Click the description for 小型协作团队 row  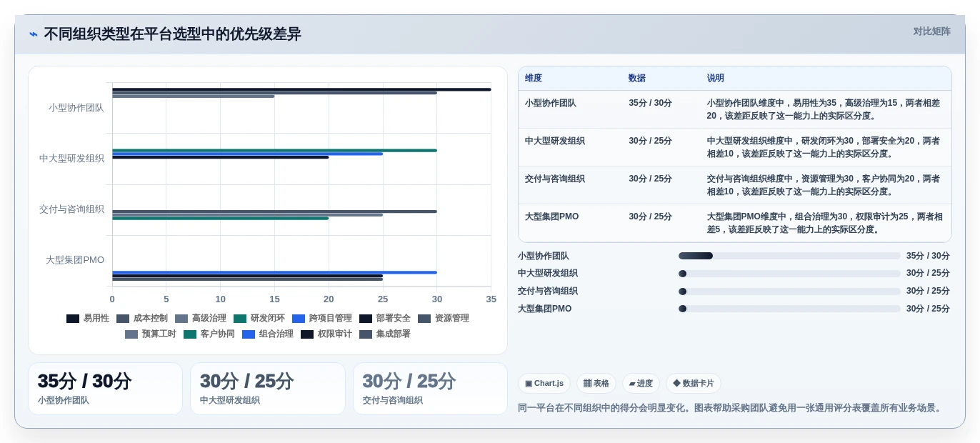point(825,109)
